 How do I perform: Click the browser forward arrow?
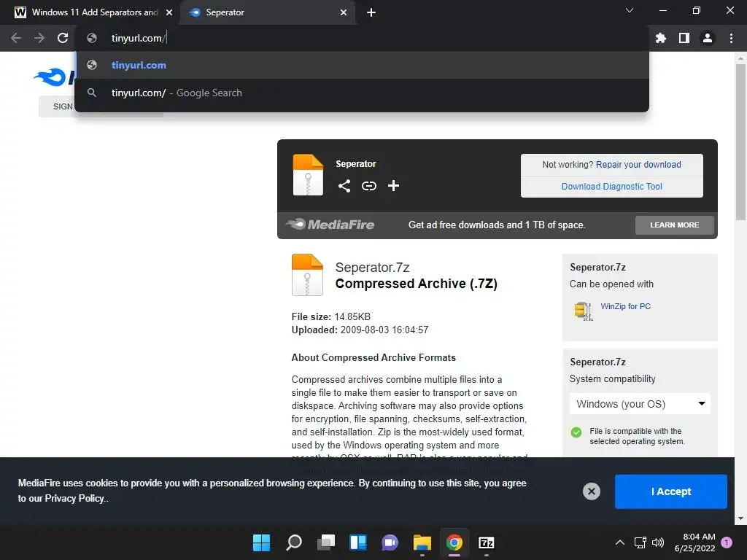pos(39,38)
